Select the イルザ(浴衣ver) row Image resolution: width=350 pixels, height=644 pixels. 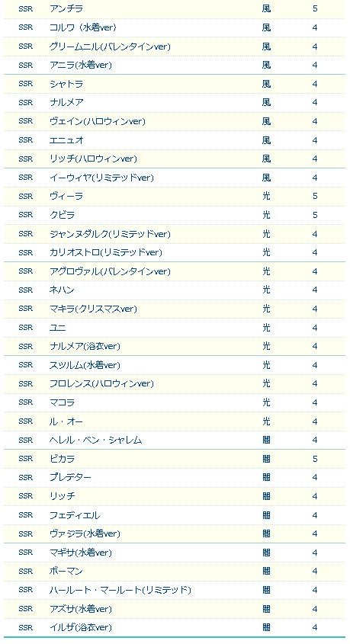point(175,627)
